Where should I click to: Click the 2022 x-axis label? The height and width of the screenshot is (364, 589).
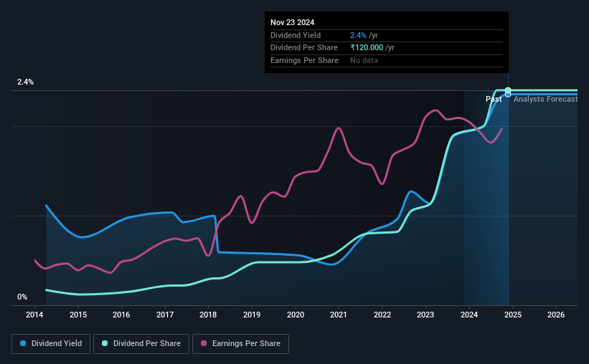click(382, 315)
